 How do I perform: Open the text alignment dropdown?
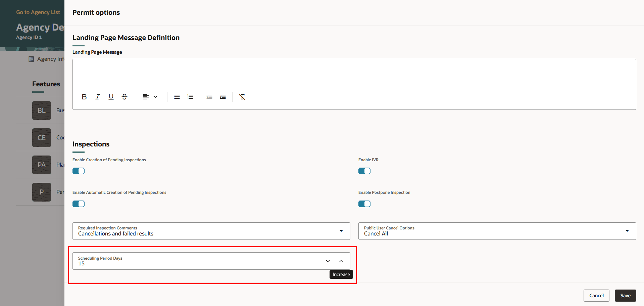(150, 97)
